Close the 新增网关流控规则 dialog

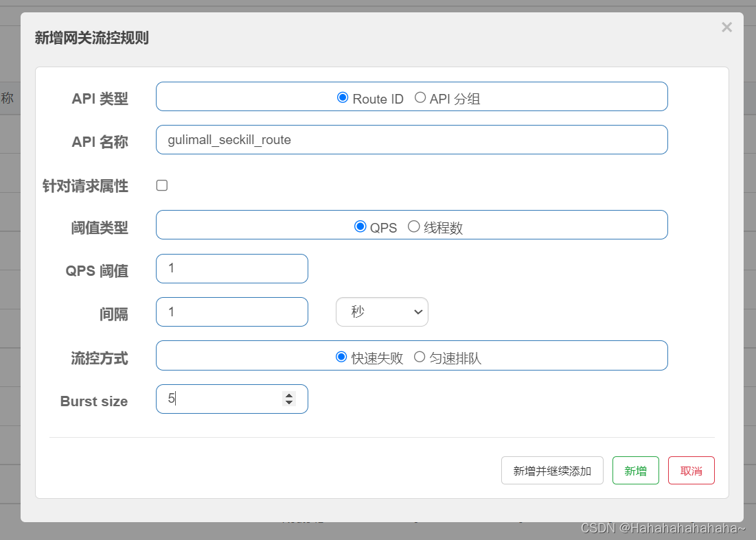click(x=726, y=27)
